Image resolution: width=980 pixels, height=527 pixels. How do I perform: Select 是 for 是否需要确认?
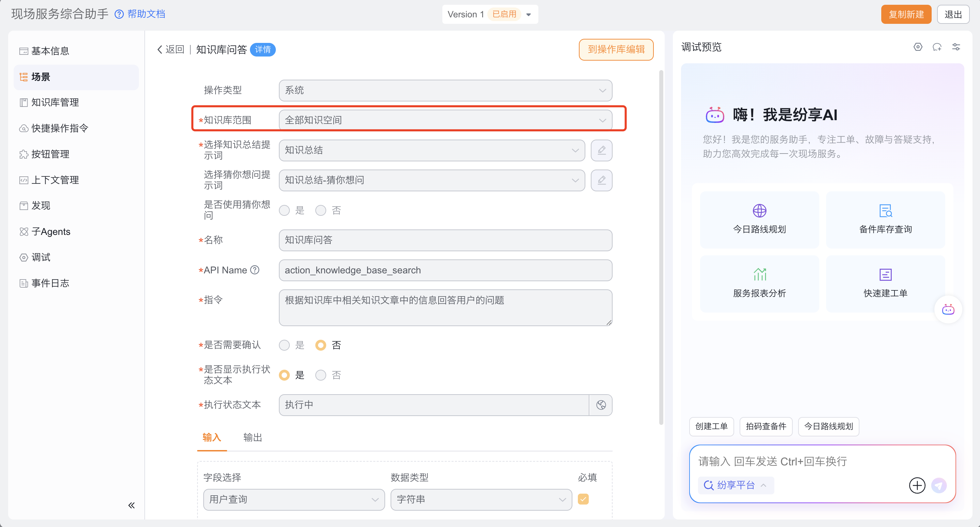click(284, 345)
